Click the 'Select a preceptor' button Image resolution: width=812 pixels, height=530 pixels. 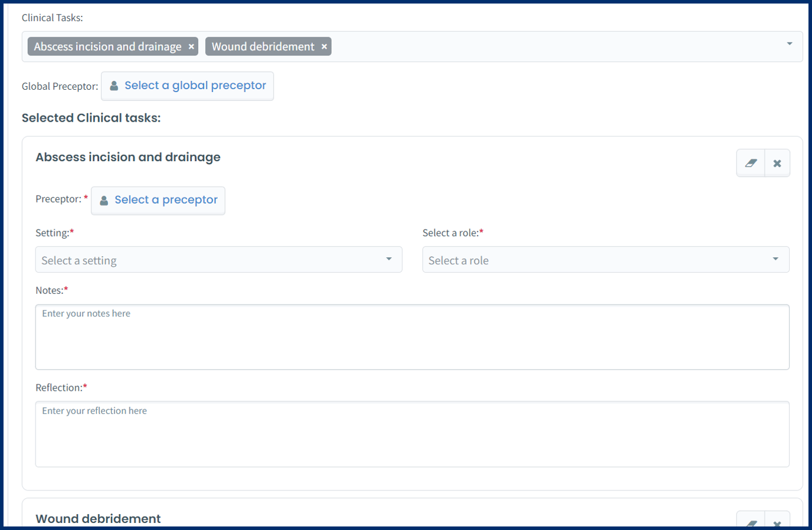pos(158,201)
